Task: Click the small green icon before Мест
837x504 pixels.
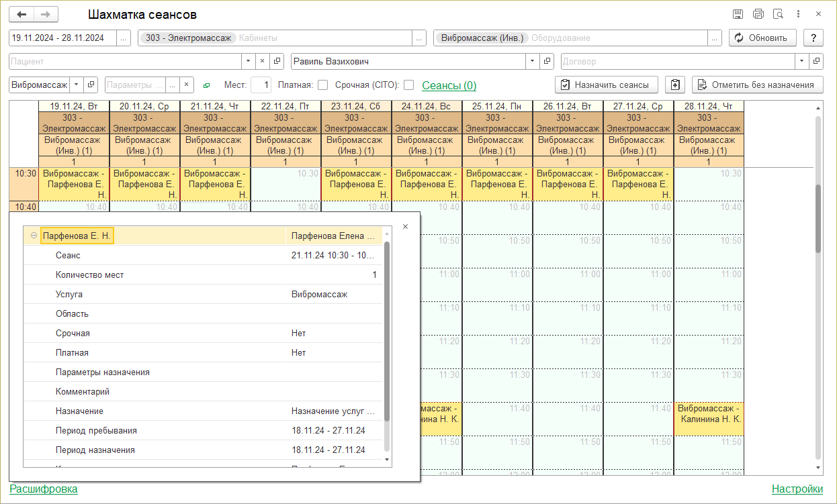Action: 206,85
